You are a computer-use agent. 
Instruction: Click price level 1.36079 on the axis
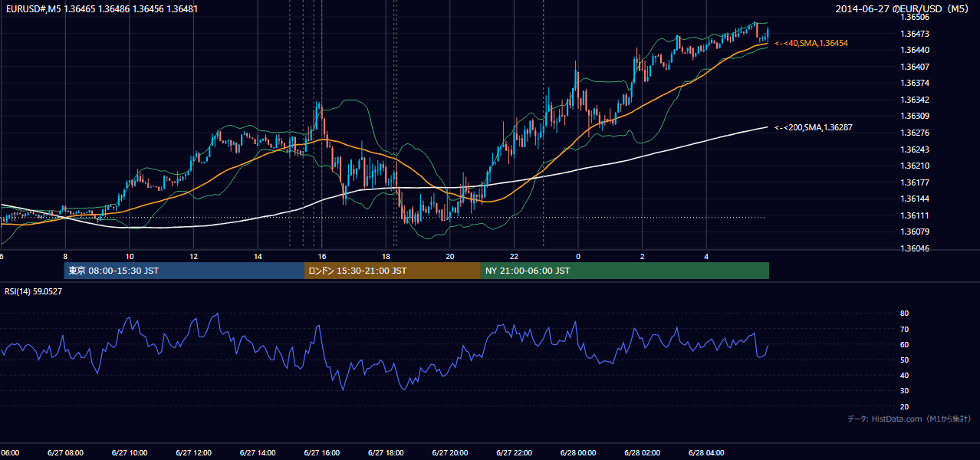coord(915,232)
